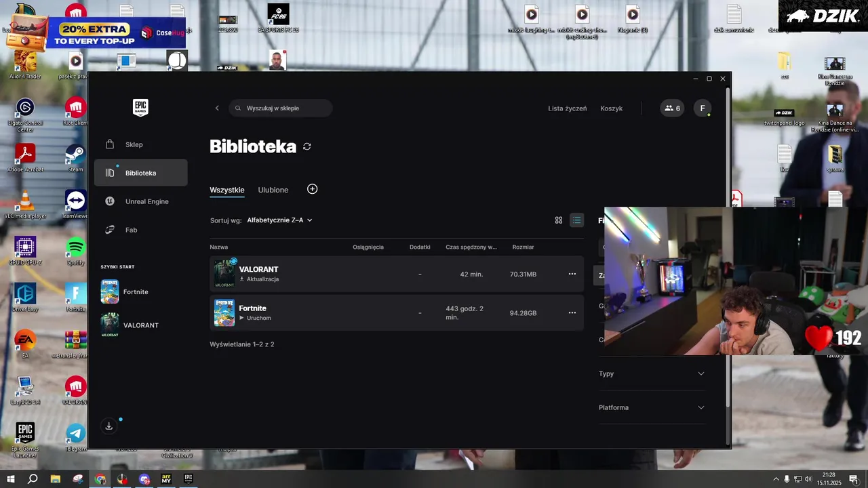Open Unreal Engine sidebar item

click(140, 201)
